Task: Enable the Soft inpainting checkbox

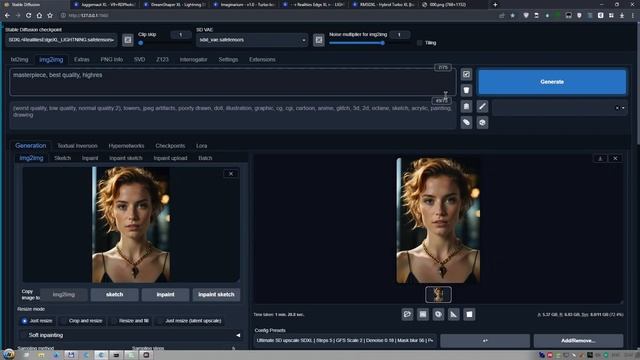Action: tap(23, 335)
